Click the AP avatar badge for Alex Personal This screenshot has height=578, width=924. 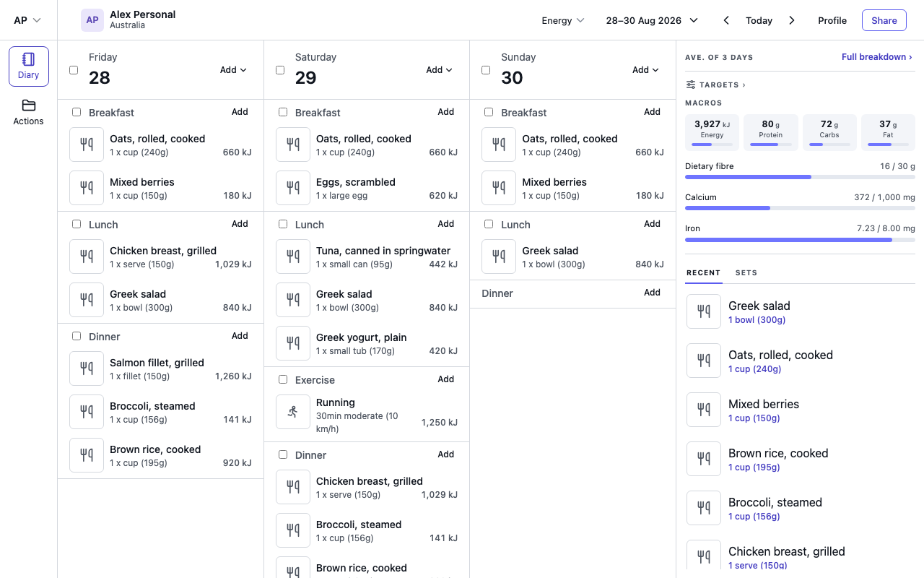tap(92, 20)
